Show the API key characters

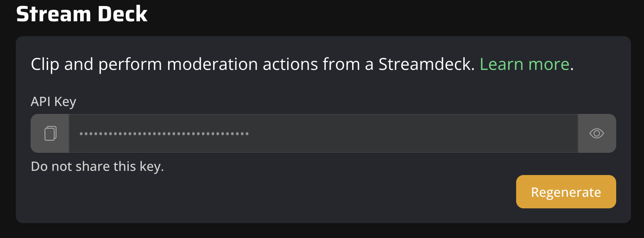point(597,133)
